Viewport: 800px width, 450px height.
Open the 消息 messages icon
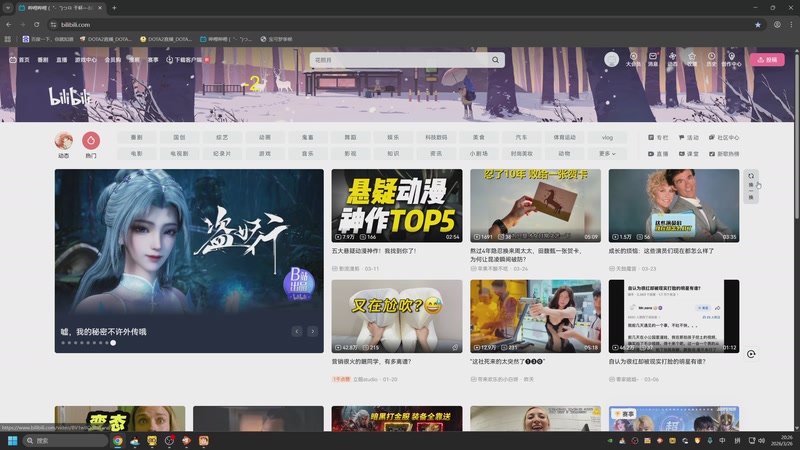pyautogui.click(x=653, y=59)
